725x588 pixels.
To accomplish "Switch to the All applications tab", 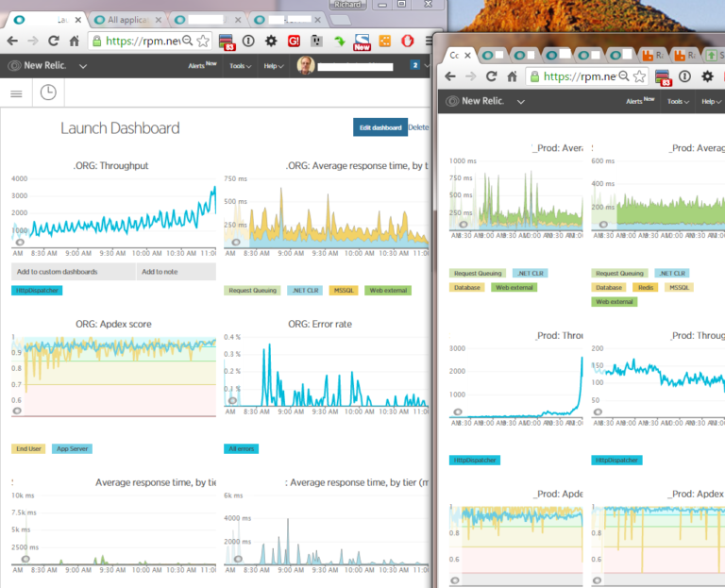I will 127,20.
